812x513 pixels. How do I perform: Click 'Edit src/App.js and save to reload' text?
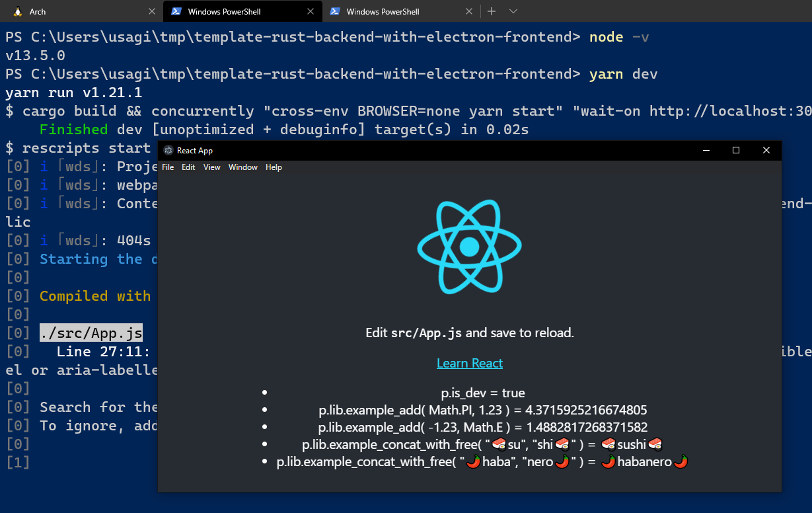[x=470, y=333]
